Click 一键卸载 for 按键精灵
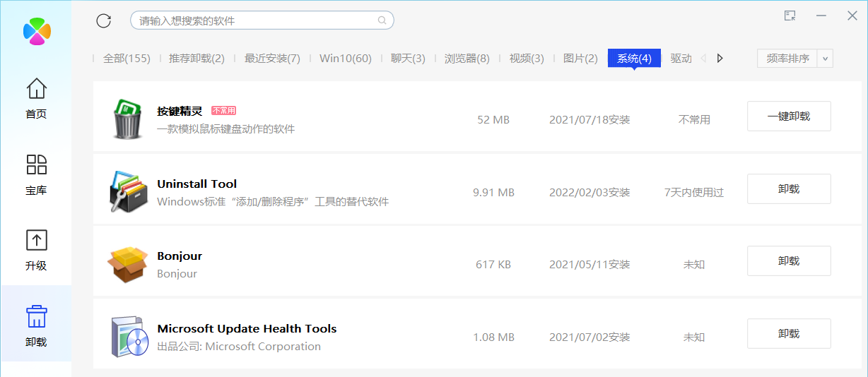 click(789, 116)
